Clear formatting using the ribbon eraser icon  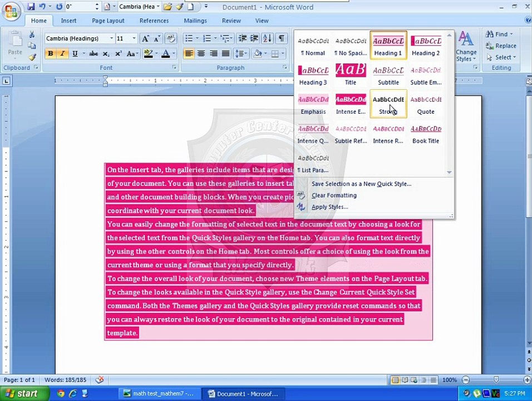point(171,38)
